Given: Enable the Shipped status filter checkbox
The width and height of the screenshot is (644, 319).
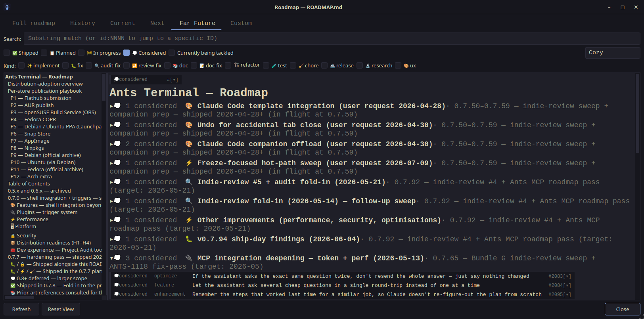Looking at the screenshot, I should pos(7,53).
